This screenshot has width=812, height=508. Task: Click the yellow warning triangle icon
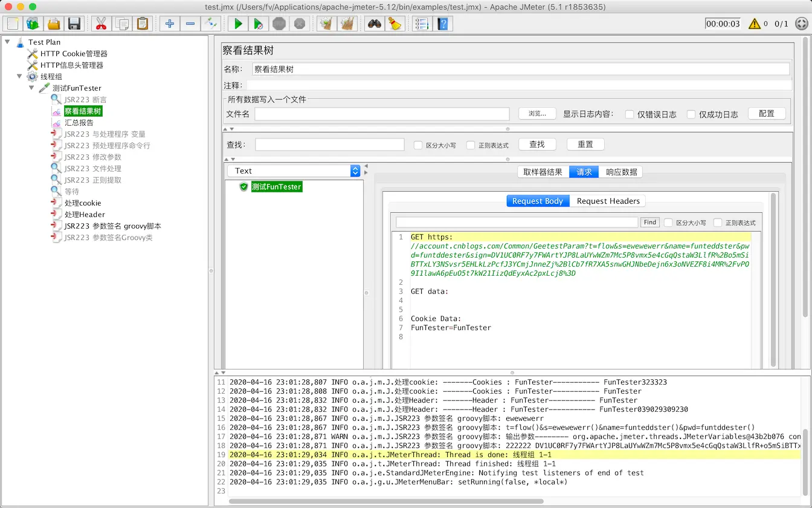(x=755, y=24)
